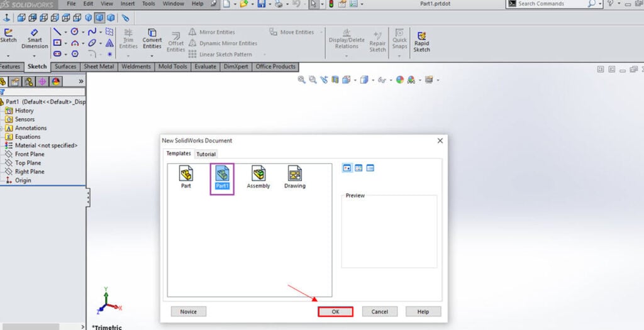Screen dimensions: 644x330
Task: Switch to the Features tab
Action: click(x=11, y=67)
